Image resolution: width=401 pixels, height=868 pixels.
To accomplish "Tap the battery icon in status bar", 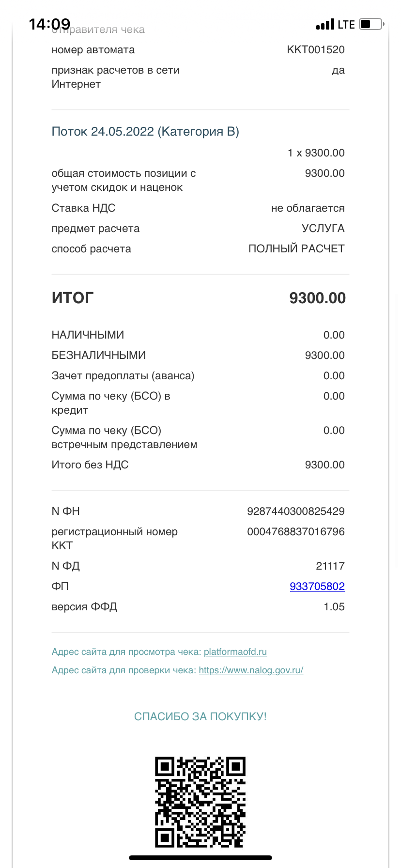I will (x=371, y=24).
